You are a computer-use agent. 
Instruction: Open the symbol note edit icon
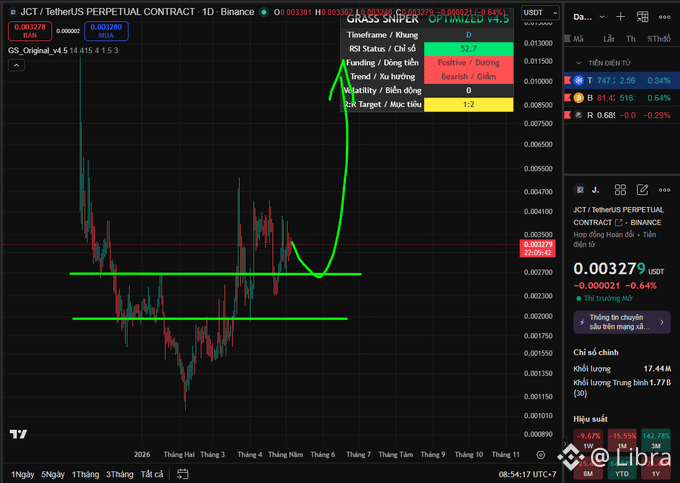click(x=642, y=189)
